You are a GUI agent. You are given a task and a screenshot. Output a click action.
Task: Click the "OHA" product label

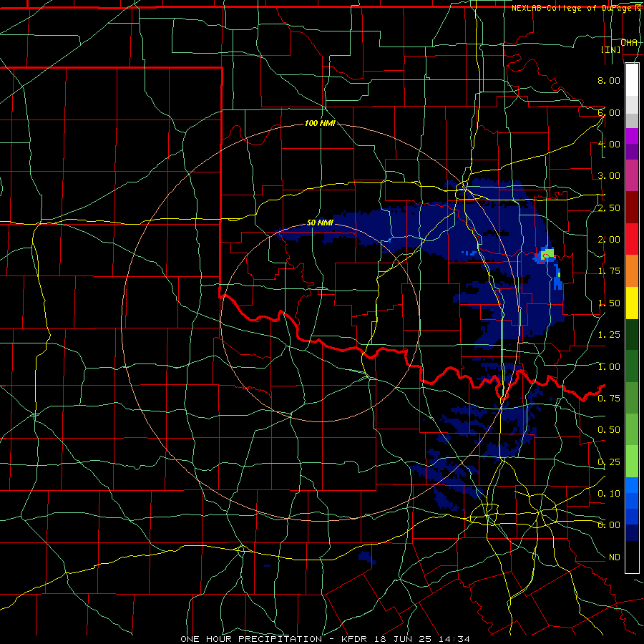(629, 43)
